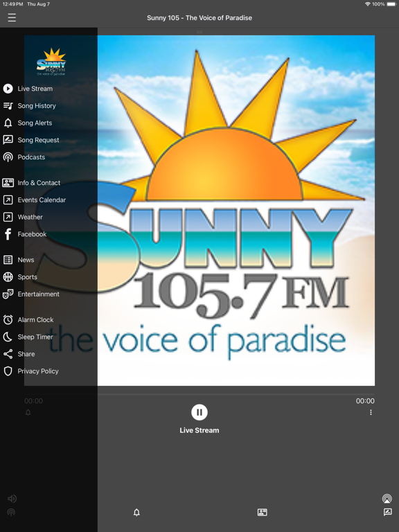The height and width of the screenshot is (532, 399).
Task: Open Song History icon in sidebar
Action: pyautogui.click(x=8, y=106)
